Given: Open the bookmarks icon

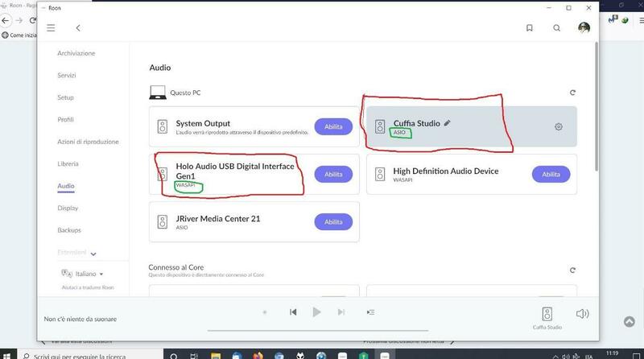Looking at the screenshot, I should pyautogui.click(x=529, y=27).
